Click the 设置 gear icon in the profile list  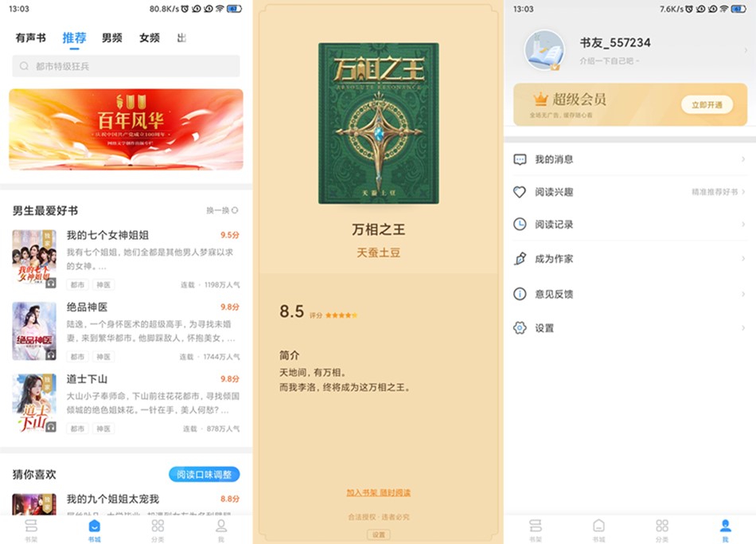520,328
